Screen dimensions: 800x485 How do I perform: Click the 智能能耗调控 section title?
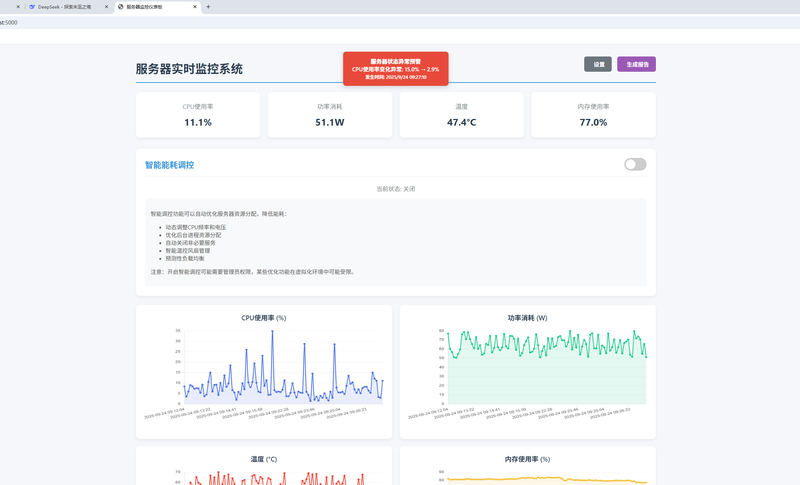[x=169, y=165]
